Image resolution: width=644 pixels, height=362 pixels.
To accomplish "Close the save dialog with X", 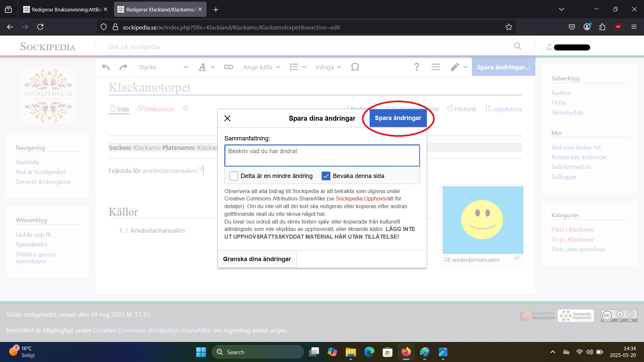I will 227,118.
